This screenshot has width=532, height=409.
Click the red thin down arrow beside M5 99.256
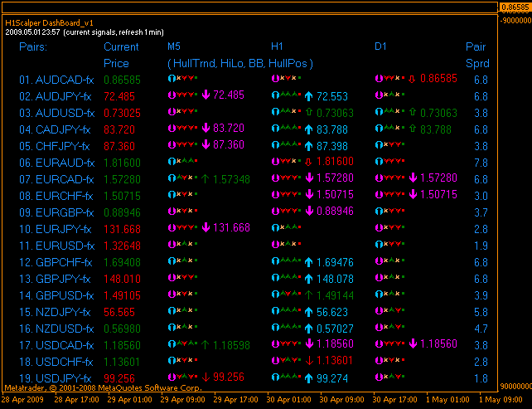pos(206,377)
